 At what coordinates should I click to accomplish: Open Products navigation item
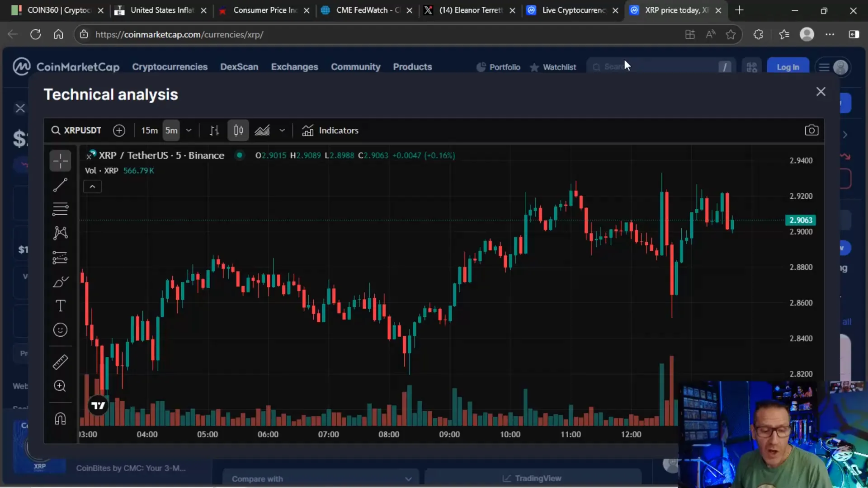pos(412,67)
